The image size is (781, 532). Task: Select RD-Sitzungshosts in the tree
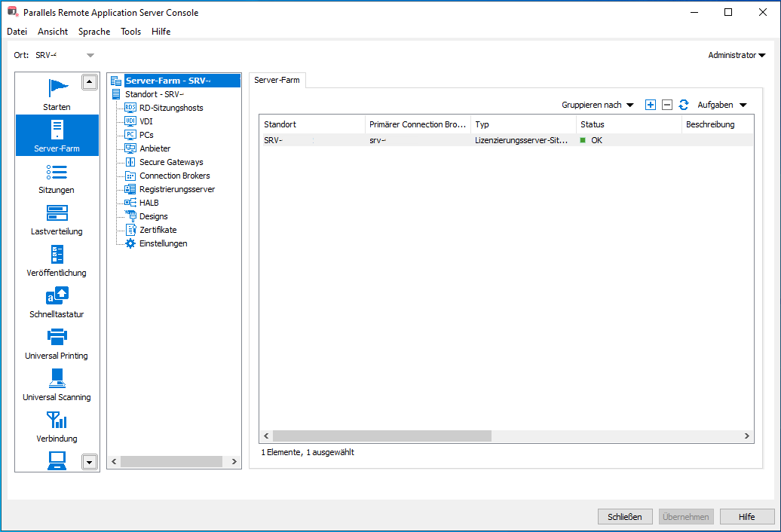171,108
